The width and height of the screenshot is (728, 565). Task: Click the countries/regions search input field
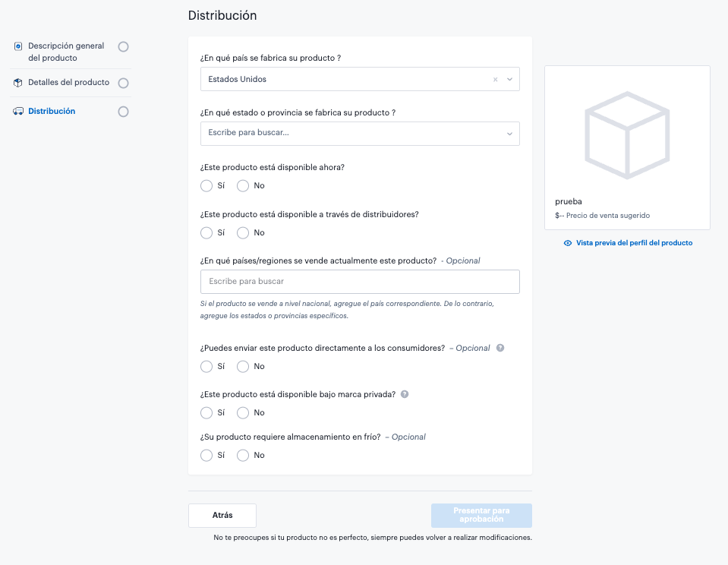pos(360,282)
